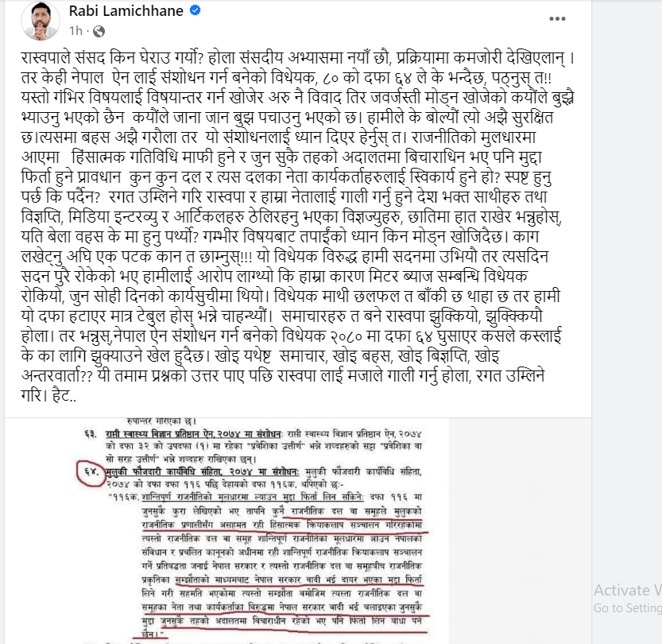Click section ६३ number in the document
Screen dimensions: 662x644
[91, 433]
